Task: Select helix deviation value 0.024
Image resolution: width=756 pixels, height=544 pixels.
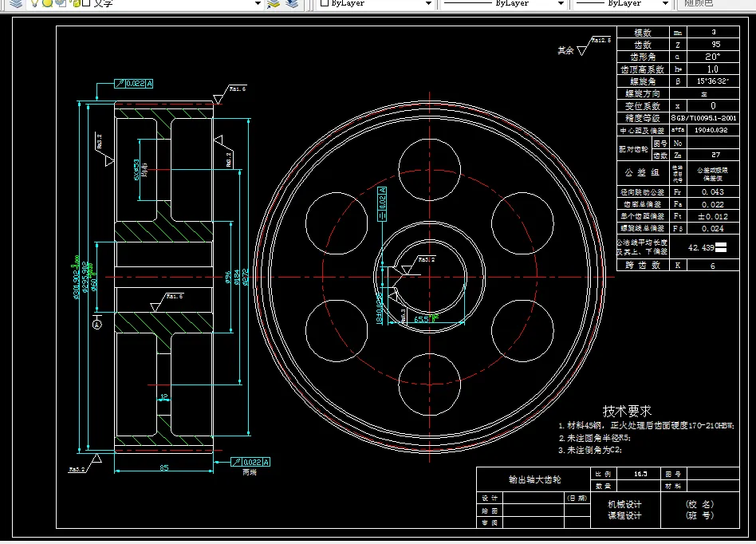Action: coord(713,229)
